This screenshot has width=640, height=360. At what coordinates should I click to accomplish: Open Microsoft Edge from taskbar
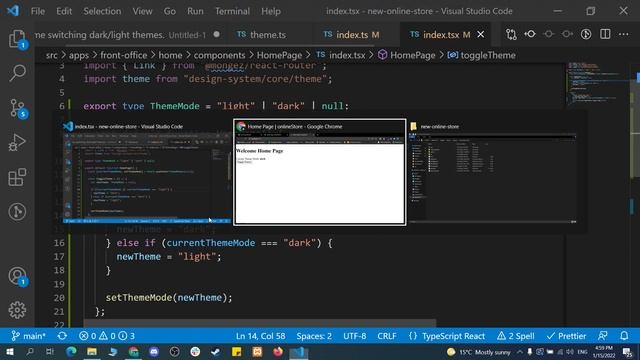point(71,351)
